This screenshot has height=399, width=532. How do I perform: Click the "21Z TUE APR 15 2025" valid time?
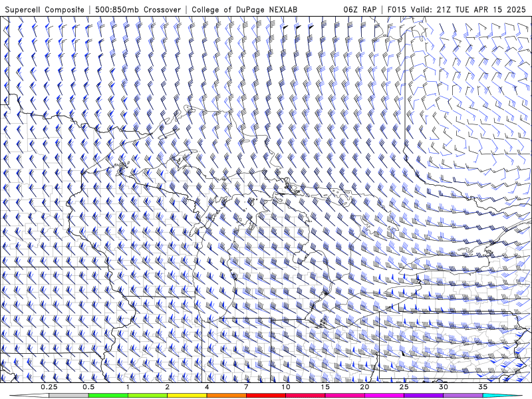pos(481,9)
